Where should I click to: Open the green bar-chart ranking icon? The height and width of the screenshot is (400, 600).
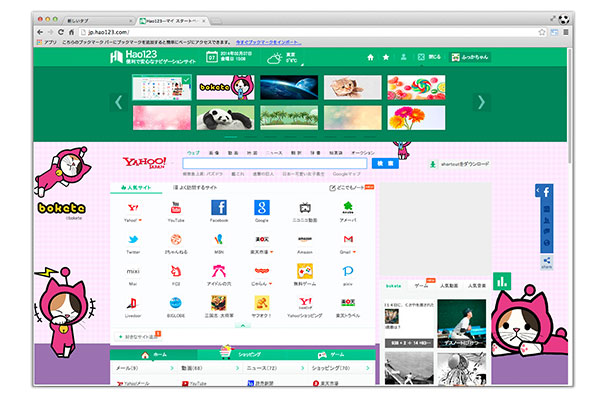coord(502,282)
